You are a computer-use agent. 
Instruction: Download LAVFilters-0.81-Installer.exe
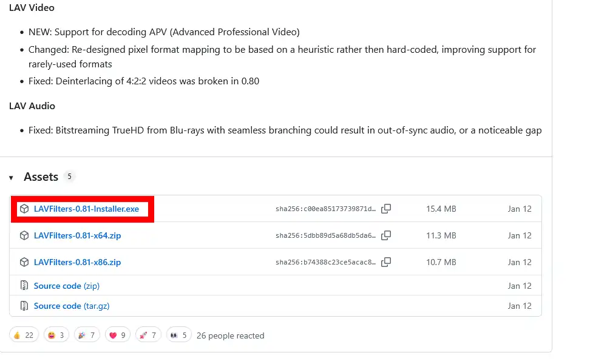click(86, 209)
